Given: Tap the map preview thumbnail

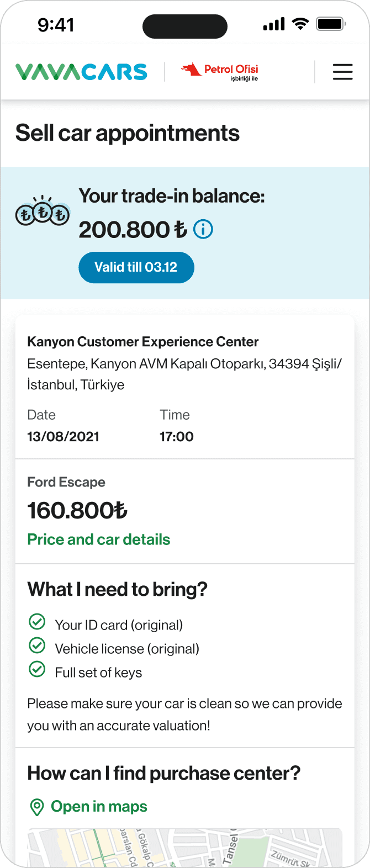Looking at the screenshot, I should pos(185,848).
